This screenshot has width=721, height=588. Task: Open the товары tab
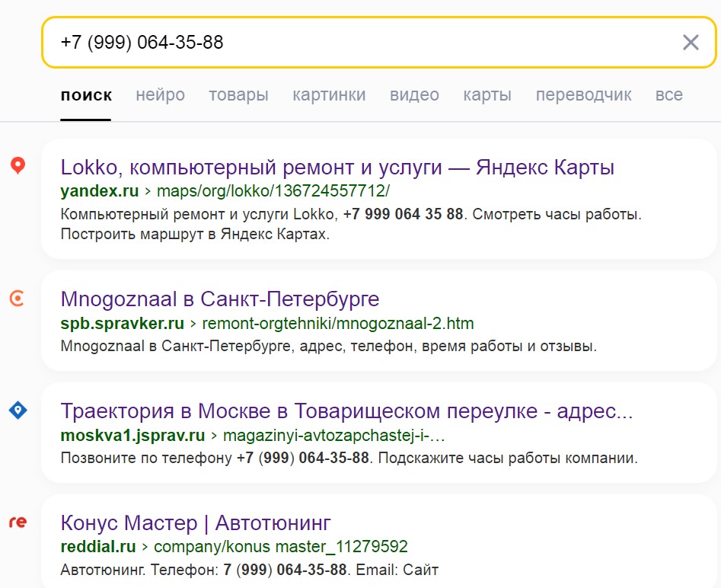(x=238, y=94)
